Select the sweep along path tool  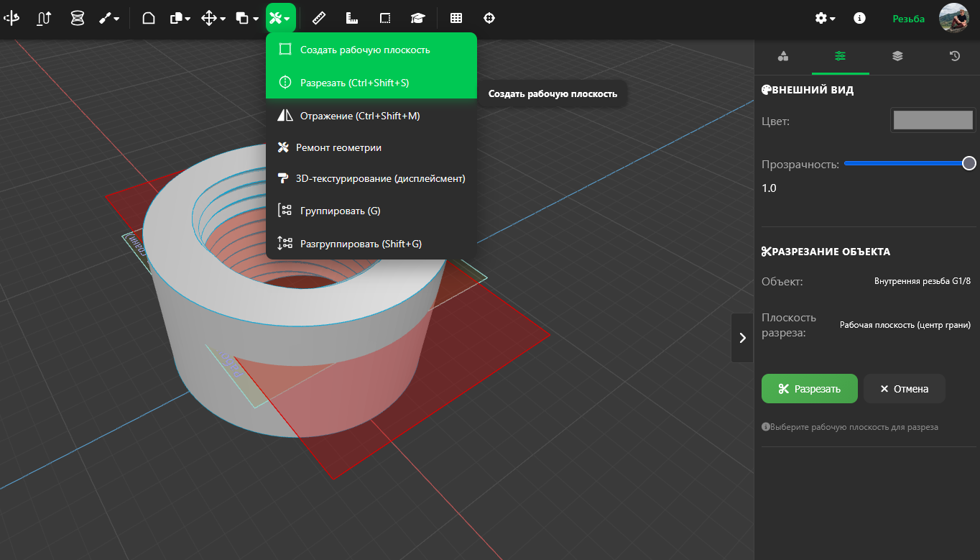pyautogui.click(x=44, y=19)
